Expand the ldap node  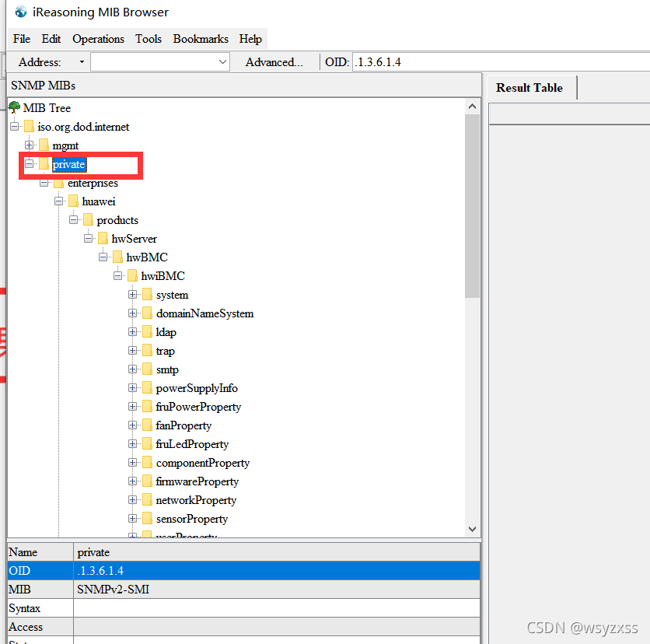click(133, 332)
